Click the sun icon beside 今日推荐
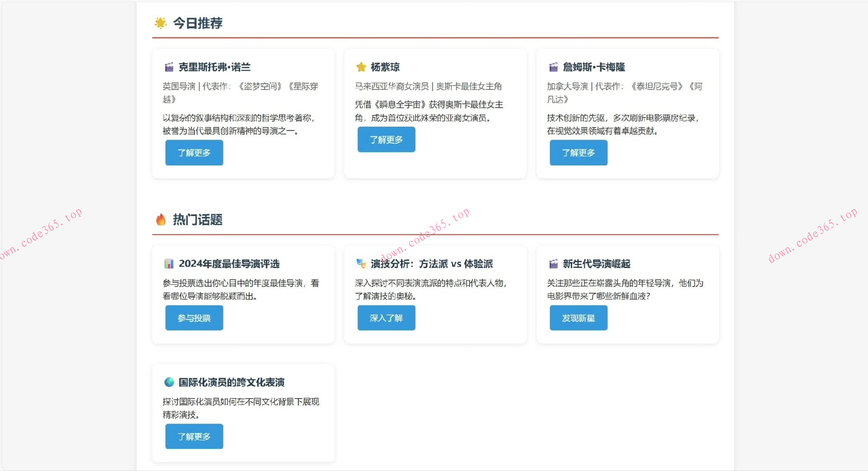The height and width of the screenshot is (471, 868). tap(160, 23)
